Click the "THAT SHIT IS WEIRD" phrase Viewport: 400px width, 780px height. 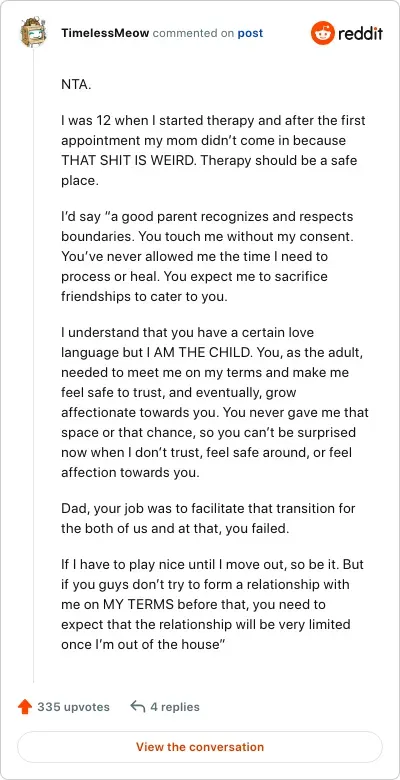(125, 161)
